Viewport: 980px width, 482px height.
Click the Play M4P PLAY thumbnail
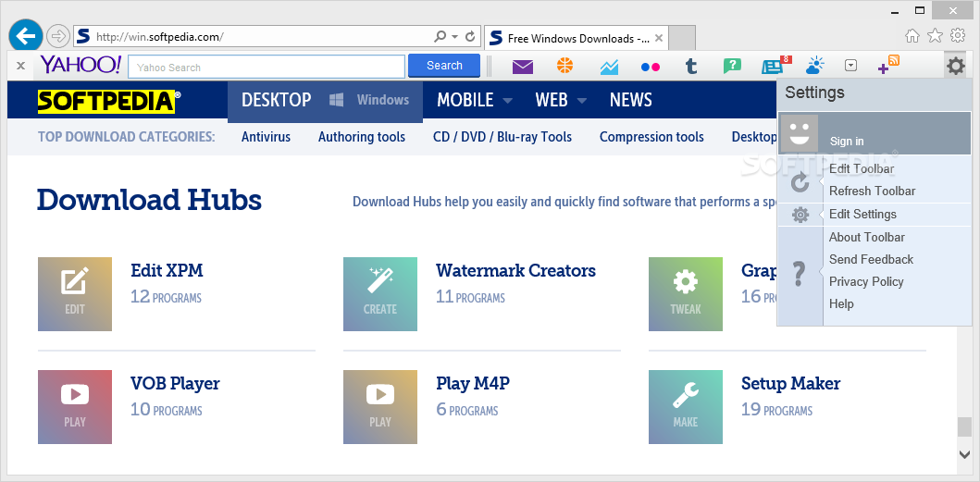point(380,407)
